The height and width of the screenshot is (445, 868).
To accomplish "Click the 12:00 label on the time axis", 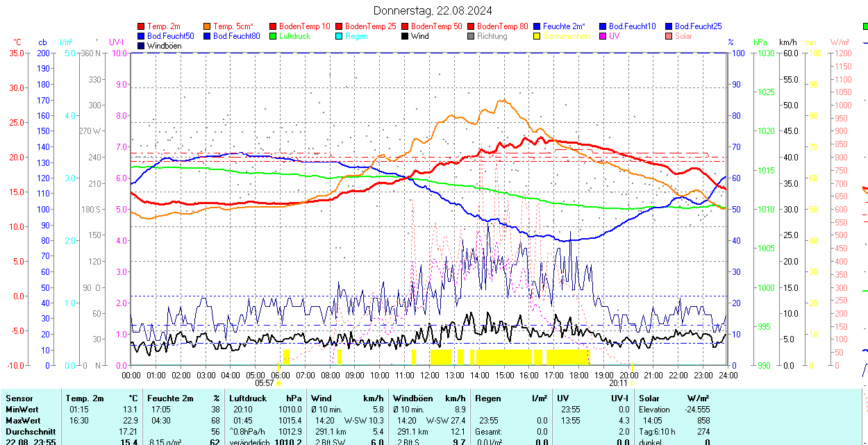I will point(429,375).
